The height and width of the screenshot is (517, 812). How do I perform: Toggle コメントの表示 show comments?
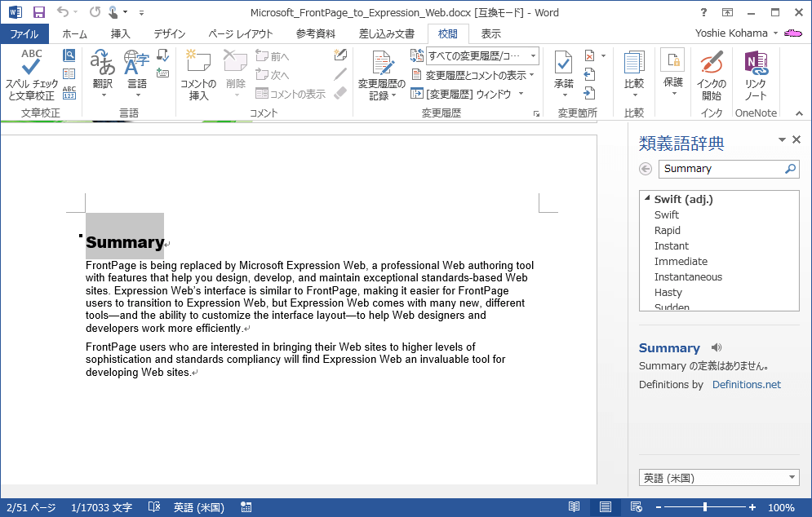point(291,94)
